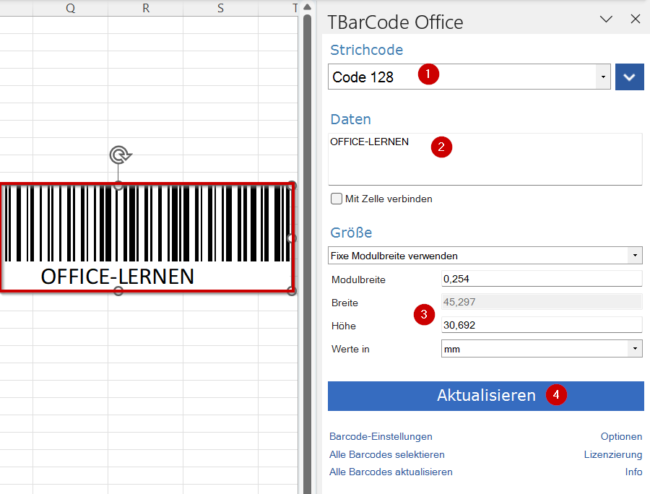This screenshot has height=494, width=650.
Task: Click the Aktualisieren button
Action: (486, 396)
